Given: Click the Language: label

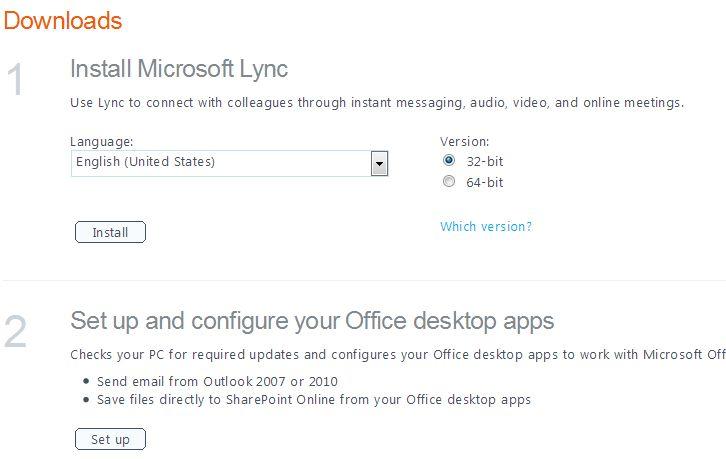Looking at the screenshot, I should 101,141.
